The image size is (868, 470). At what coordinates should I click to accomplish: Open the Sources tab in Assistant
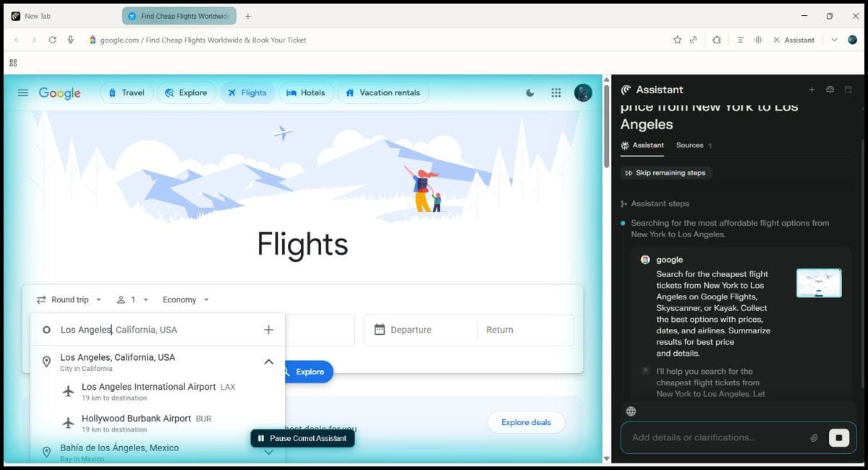690,145
